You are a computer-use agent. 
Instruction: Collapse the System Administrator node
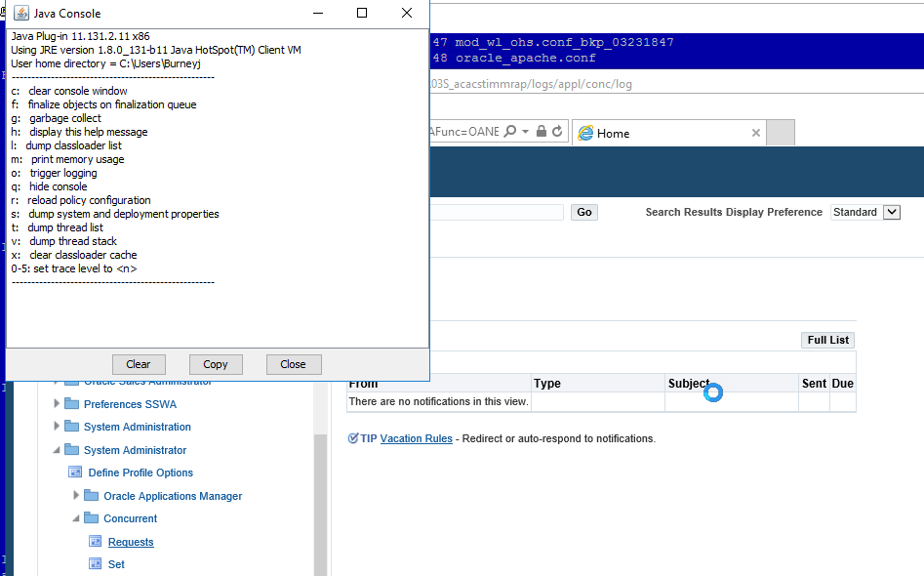[x=57, y=450]
